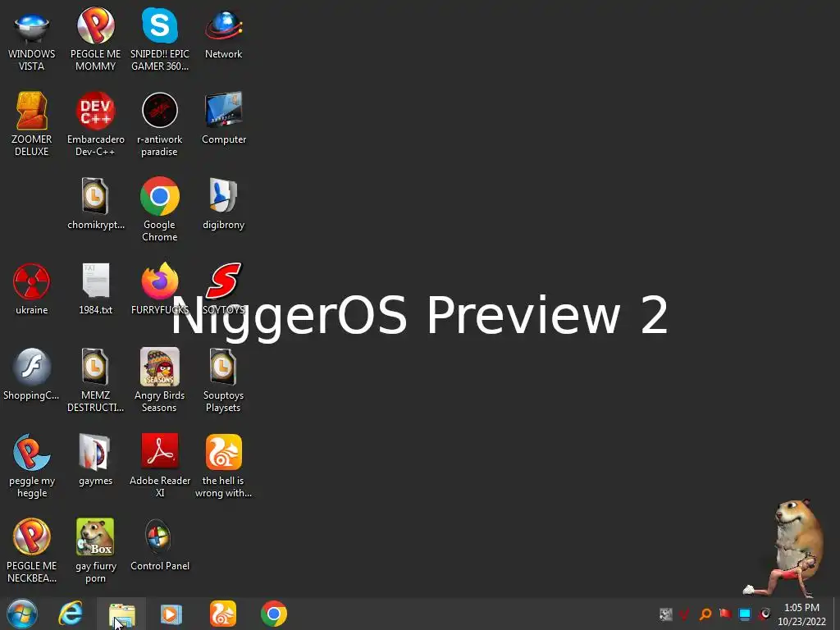The image size is (840, 630).
Task: Click the digibrony desktop icon
Action: click(x=223, y=204)
